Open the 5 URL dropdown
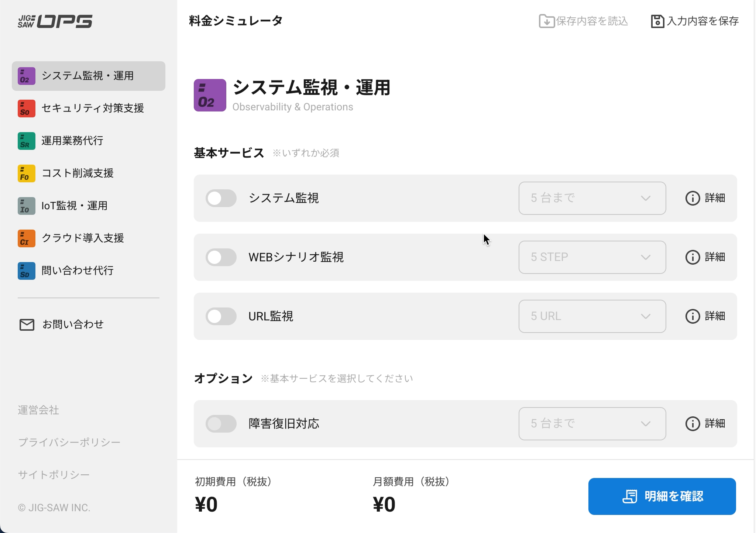Image resolution: width=756 pixels, height=533 pixels. [592, 316]
